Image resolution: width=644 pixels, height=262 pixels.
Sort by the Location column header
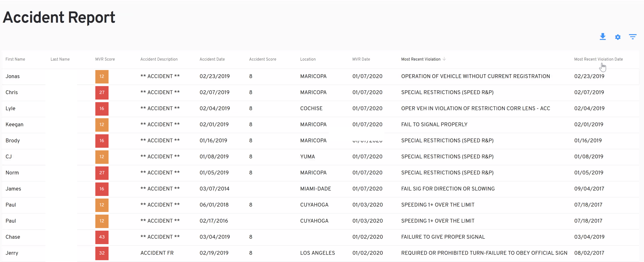point(308,59)
